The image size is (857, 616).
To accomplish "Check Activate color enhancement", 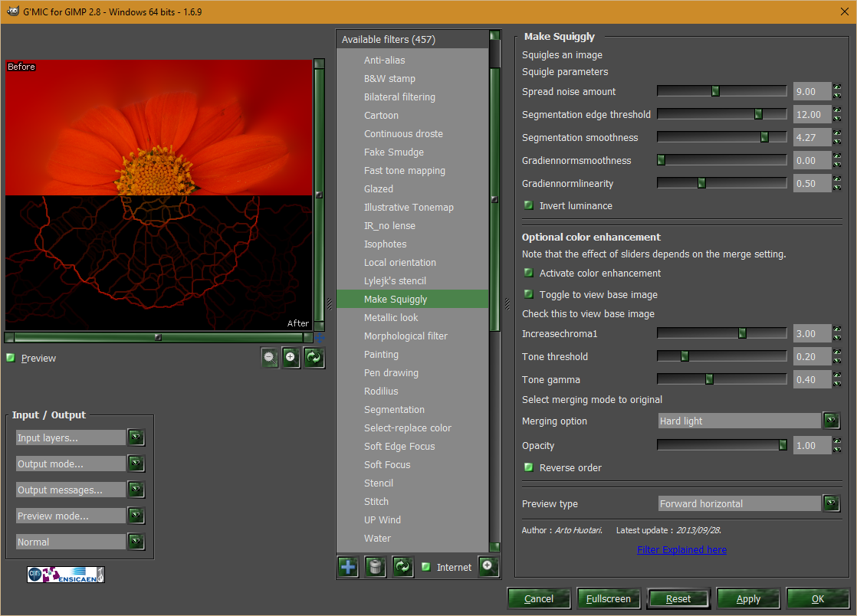I will pos(528,273).
